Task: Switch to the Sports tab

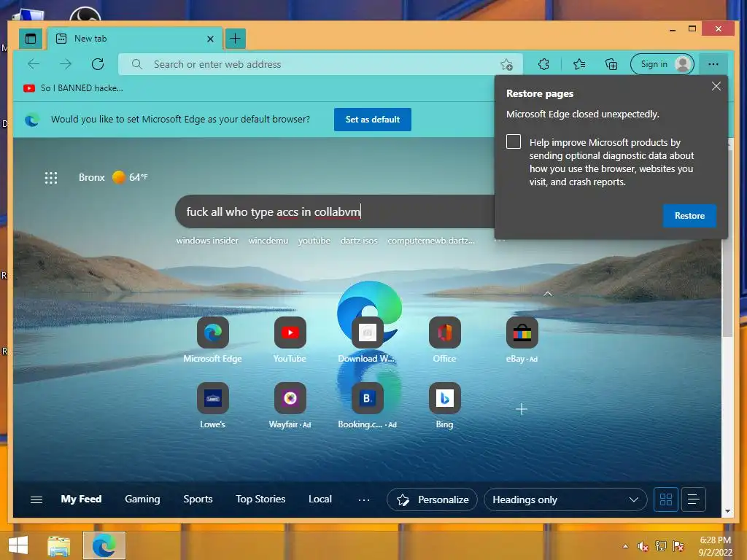Action: [198, 499]
